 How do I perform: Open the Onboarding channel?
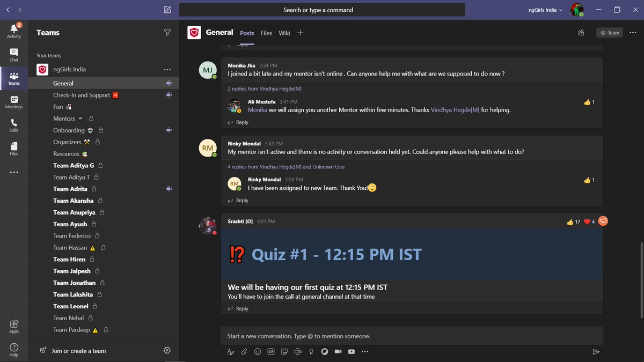click(104, 130)
